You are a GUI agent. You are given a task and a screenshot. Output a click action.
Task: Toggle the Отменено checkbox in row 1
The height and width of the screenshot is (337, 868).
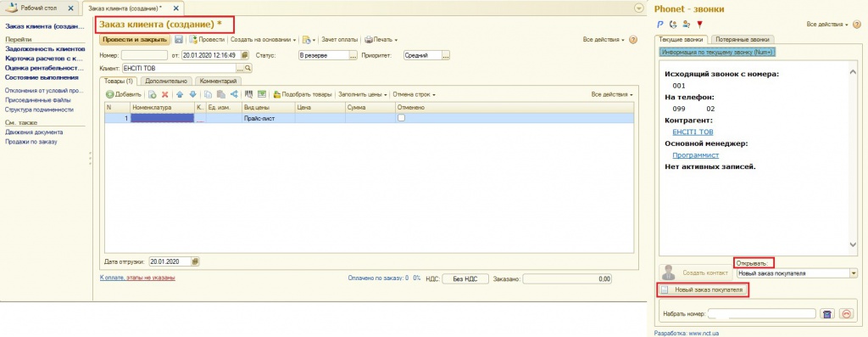pyautogui.click(x=401, y=118)
